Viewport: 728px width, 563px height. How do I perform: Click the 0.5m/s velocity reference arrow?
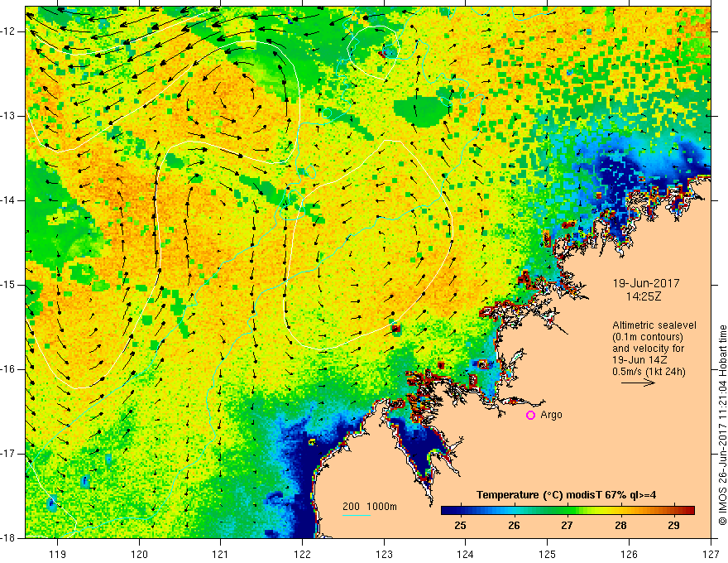pos(638,383)
